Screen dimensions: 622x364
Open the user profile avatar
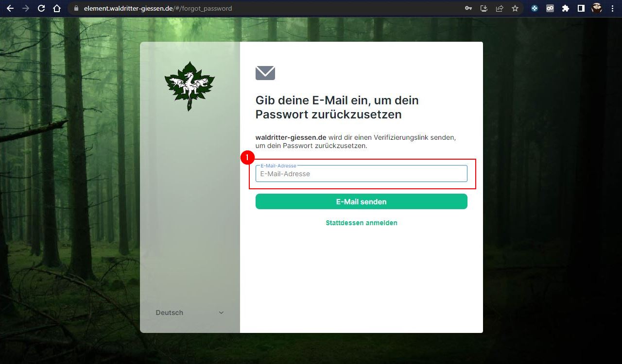[x=597, y=8]
